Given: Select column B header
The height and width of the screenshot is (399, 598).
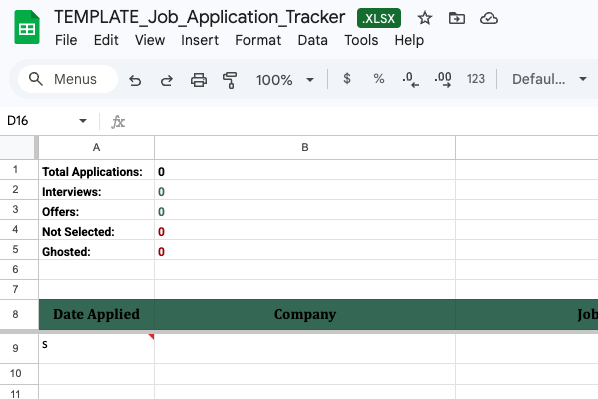Looking at the screenshot, I should click(x=305, y=148).
